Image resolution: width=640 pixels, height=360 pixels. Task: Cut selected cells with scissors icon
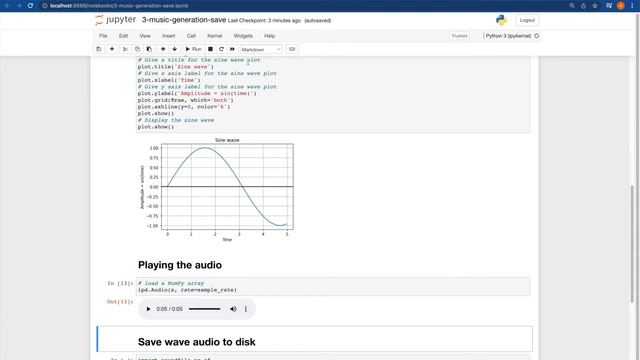(x=125, y=49)
